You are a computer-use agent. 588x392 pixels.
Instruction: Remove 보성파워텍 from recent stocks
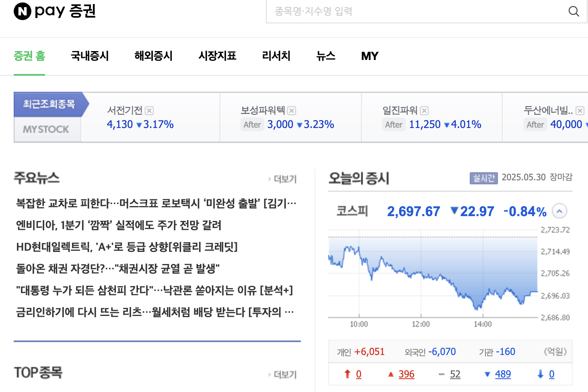tap(292, 110)
